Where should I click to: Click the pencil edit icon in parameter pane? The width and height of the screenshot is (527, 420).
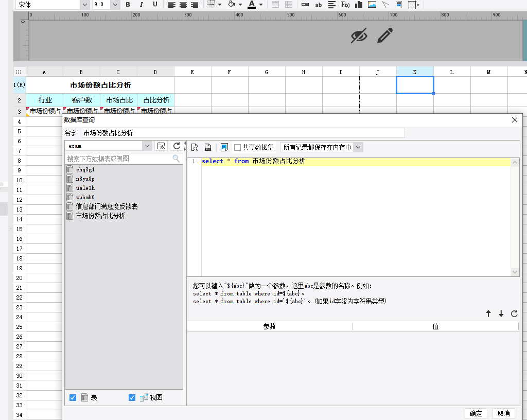[384, 36]
